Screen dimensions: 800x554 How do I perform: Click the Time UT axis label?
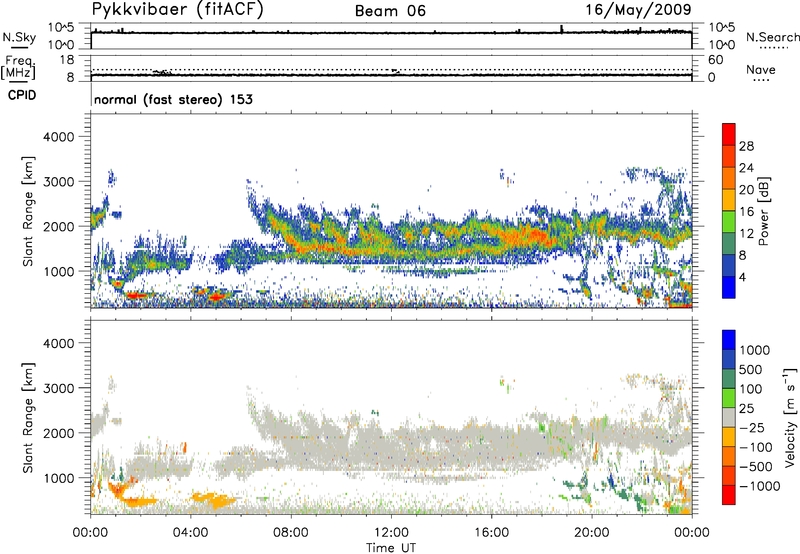click(391, 548)
